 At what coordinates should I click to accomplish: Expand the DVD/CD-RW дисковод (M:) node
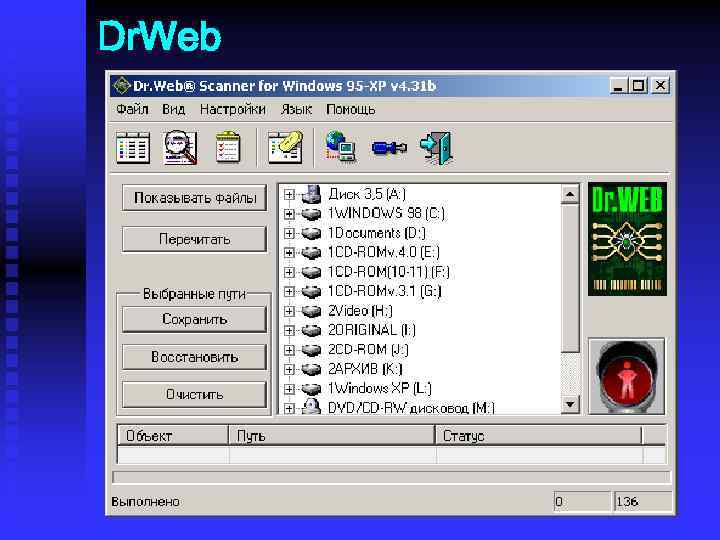click(289, 408)
